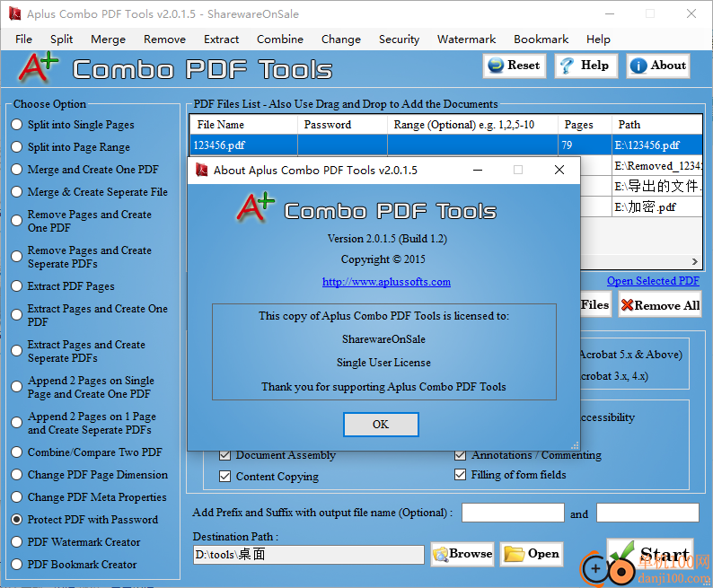713x588 pixels.
Task: Click the Help button in the header
Action: click(x=586, y=66)
